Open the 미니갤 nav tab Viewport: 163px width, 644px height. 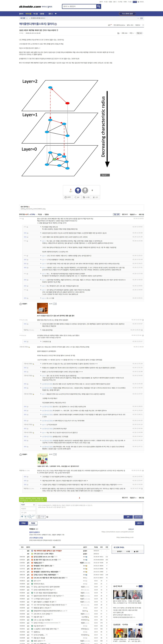point(36,14)
